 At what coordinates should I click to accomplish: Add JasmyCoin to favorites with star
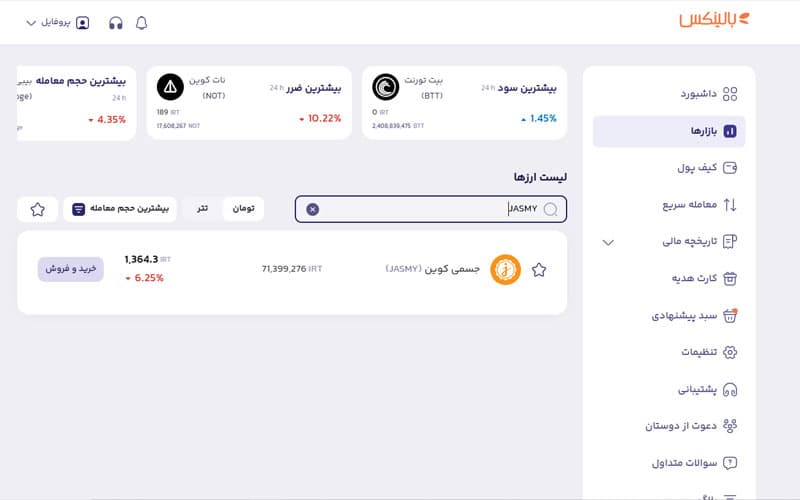[x=539, y=270]
